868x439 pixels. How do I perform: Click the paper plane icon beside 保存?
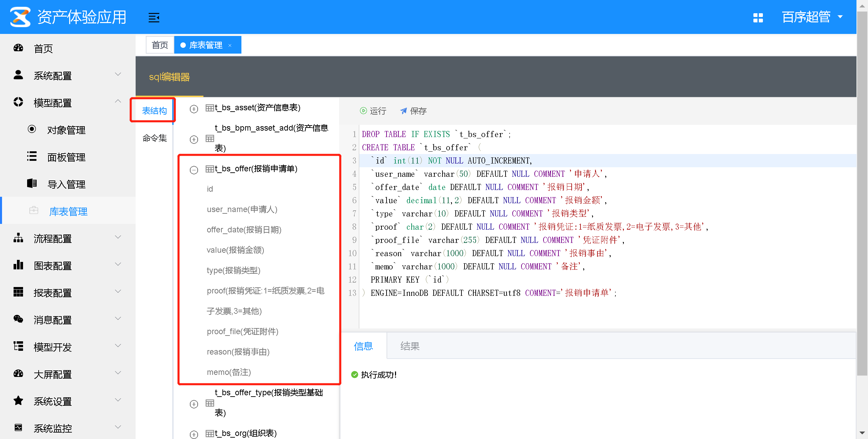[x=403, y=111]
